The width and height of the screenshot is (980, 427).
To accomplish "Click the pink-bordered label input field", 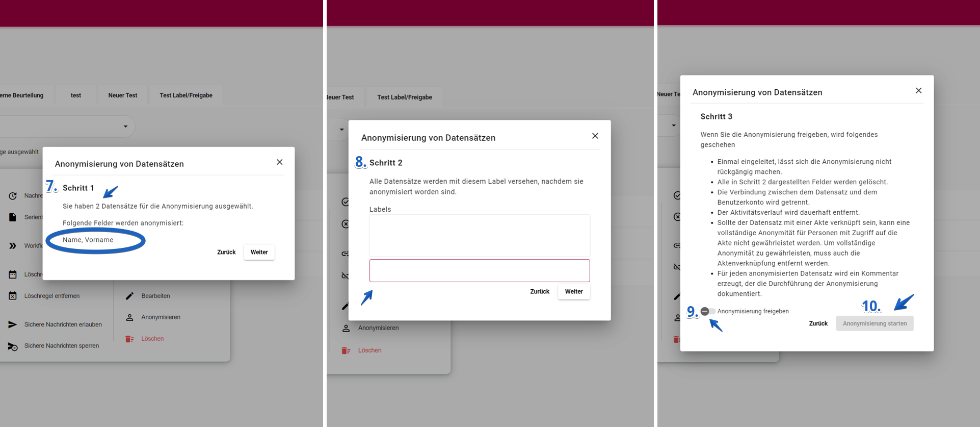I will pos(480,270).
